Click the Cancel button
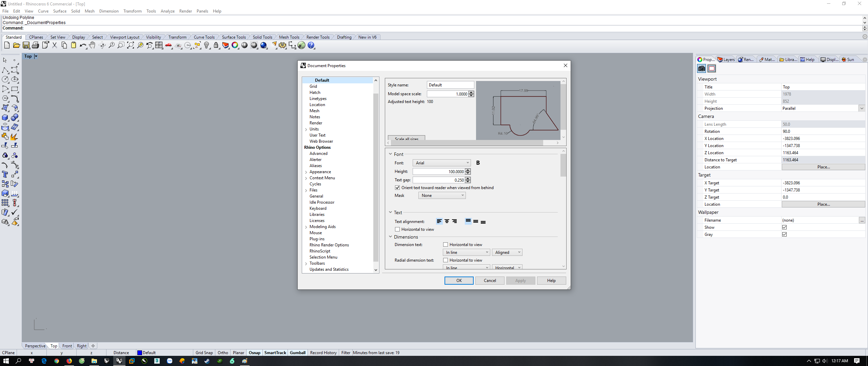The image size is (868, 366). pyautogui.click(x=490, y=281)
